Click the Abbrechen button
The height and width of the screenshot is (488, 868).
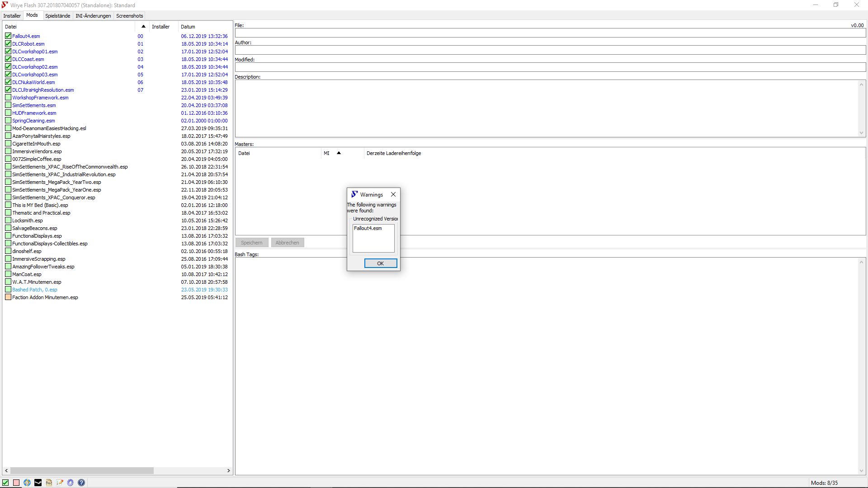(x=287, y=243)
